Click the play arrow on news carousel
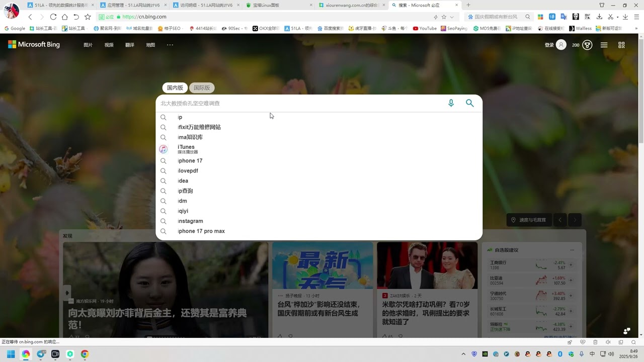 [x=66, y=292]
